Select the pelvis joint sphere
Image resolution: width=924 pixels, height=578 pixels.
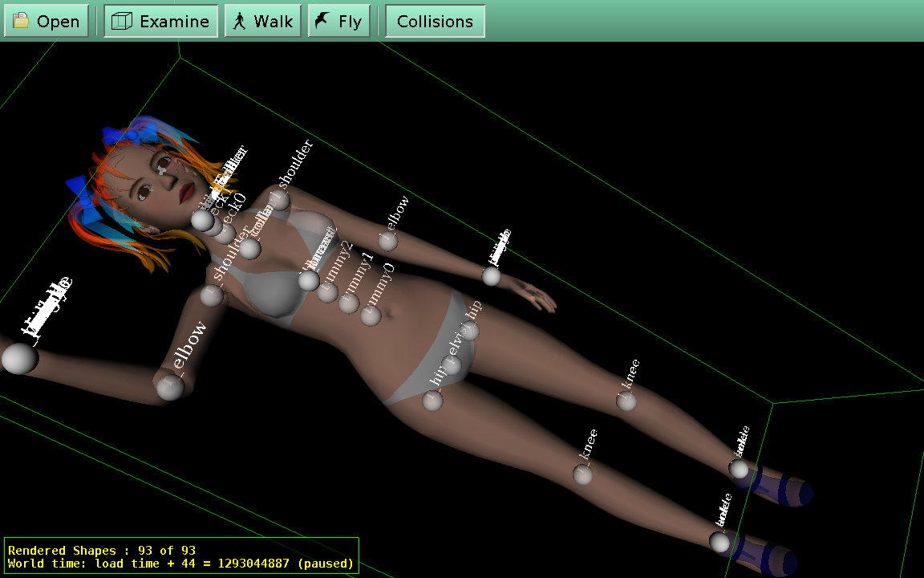coord(452,364)
